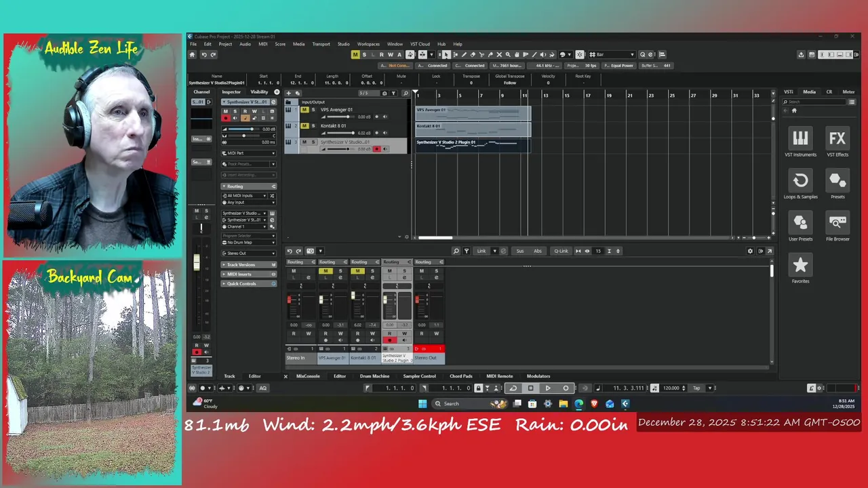Collapse the Inspector Routing section
This screenshot has height=488, width=868.
(248, 186)
